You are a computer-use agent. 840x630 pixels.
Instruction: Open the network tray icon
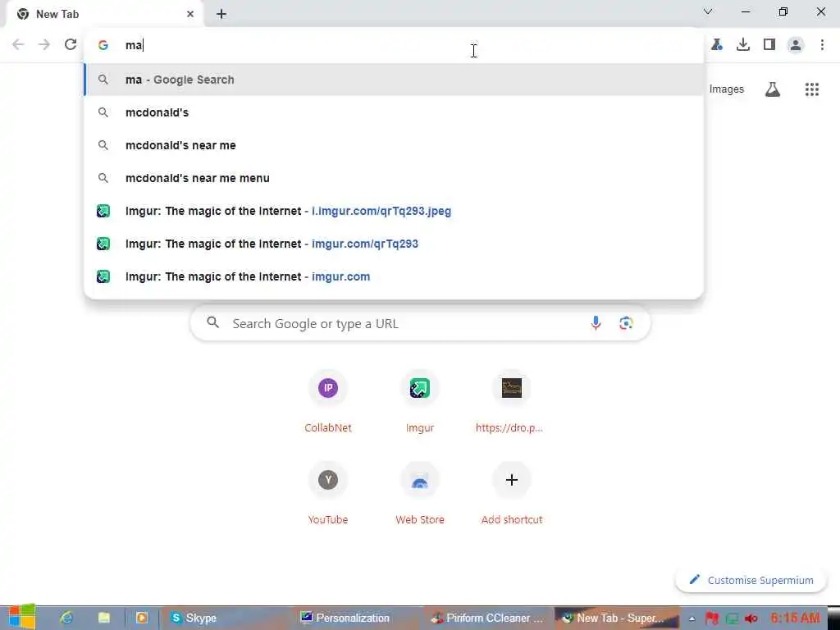coord(732,619)
